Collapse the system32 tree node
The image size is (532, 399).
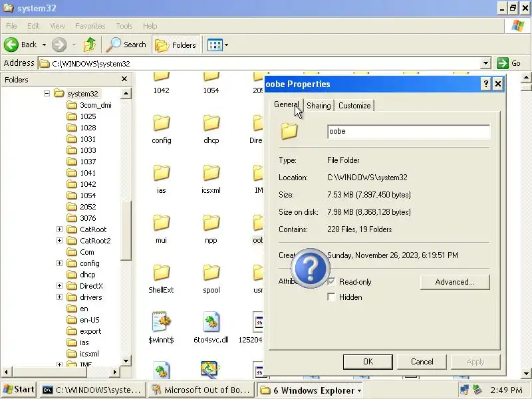pyautogui.click(x=47, y=93)
